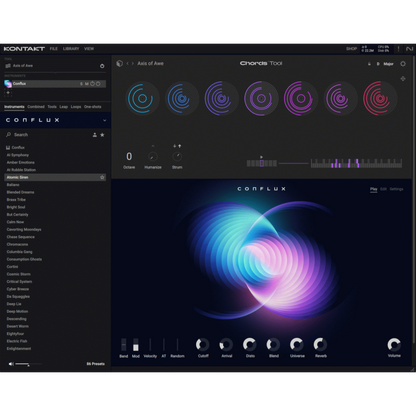The image size is (416, 416).
Task: Click the lock icon left of Major
Action: click(x=369, y=64)
